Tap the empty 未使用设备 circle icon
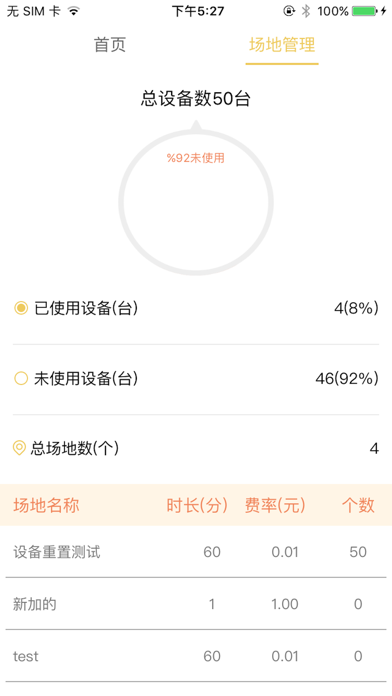The width and height of the screenshot is (392, 696). [x=21, y=378]
